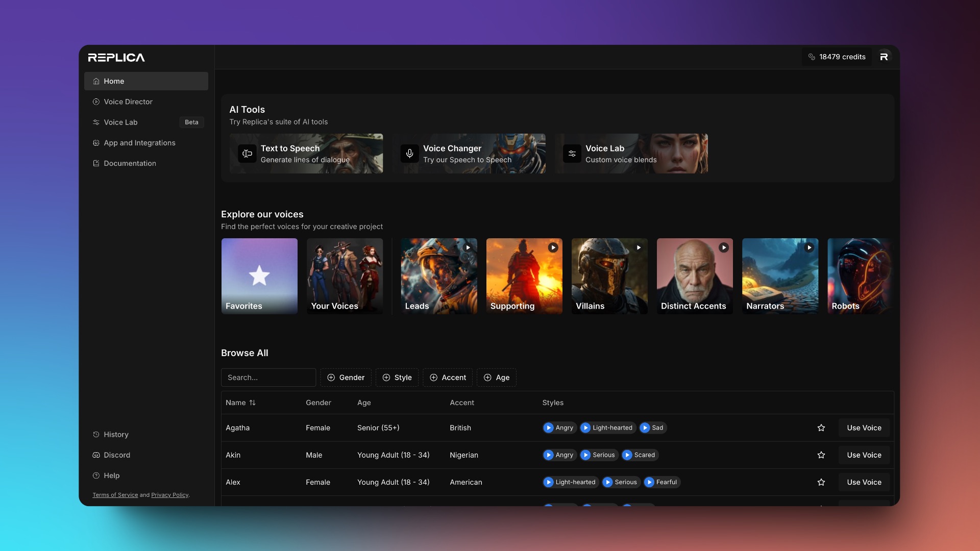This screenshot has height=551, width=980.
Task: Play Alex's Light-hearted style sample
Action: pos(571,482)
